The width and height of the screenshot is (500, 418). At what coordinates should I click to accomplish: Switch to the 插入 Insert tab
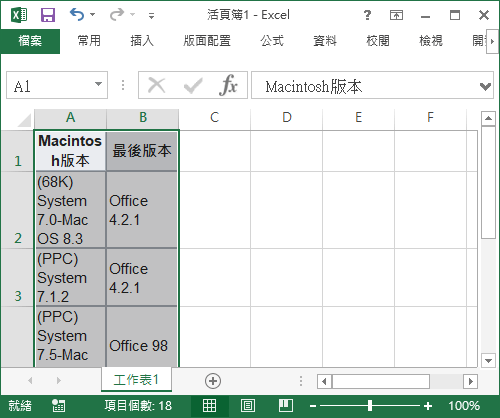[142, 41]
